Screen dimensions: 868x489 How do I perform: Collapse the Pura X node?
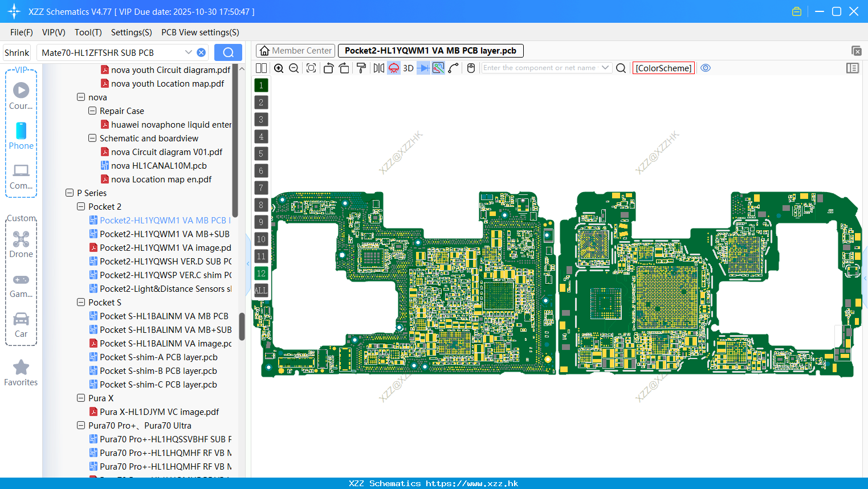(81, 398)
